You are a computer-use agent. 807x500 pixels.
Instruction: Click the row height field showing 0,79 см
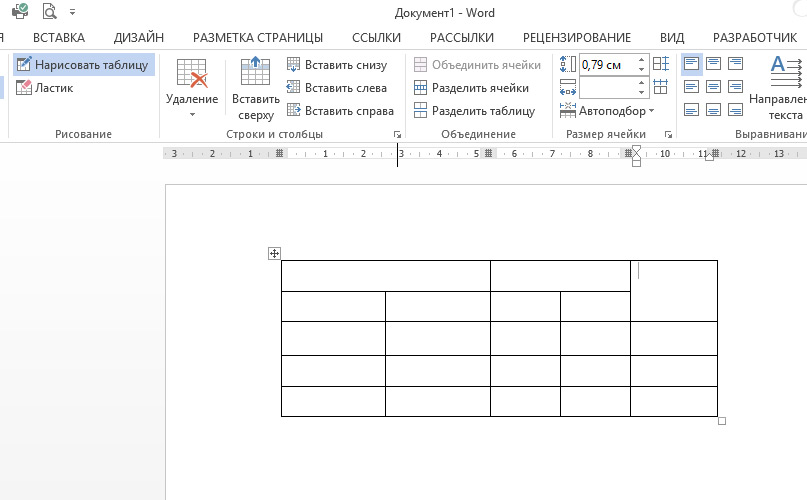(x=607, y=65)
